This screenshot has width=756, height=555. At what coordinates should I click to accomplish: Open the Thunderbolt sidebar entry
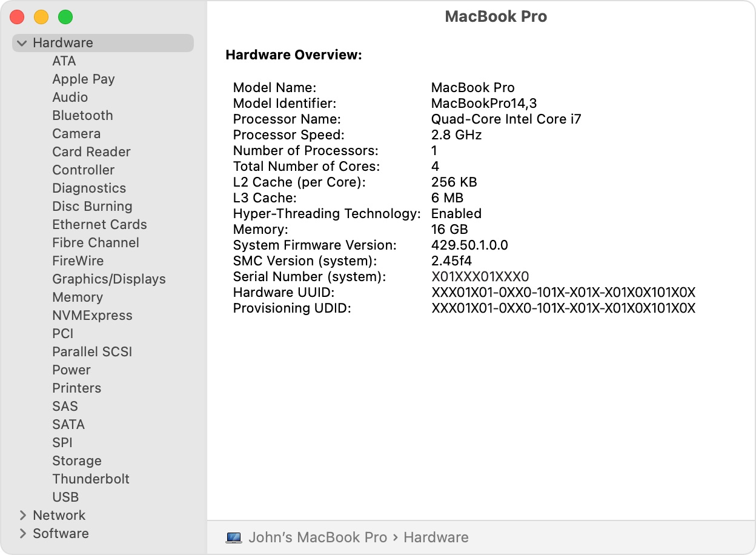coord(91,479)
